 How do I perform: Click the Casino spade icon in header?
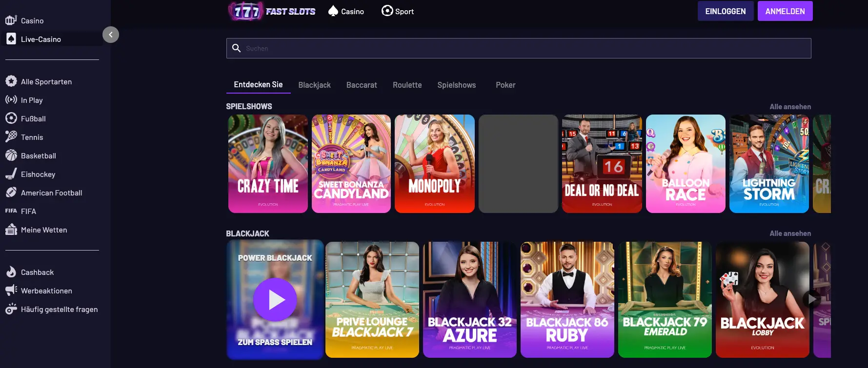tap(333, 11)
